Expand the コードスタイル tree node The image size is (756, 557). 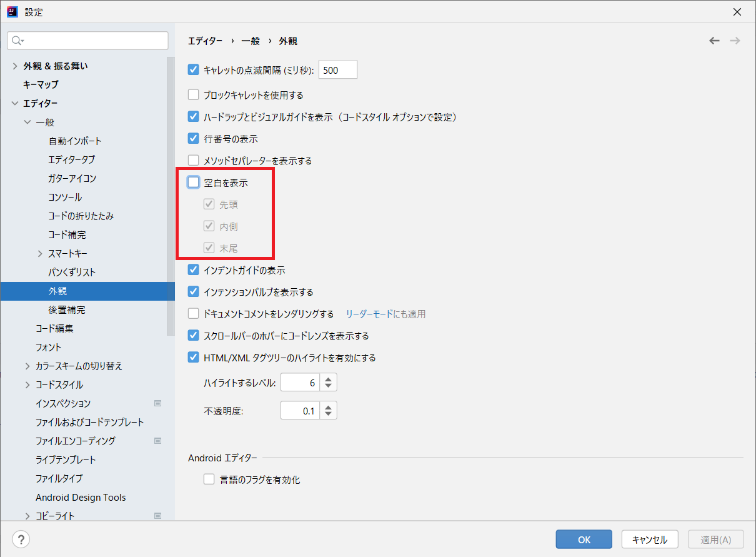coord(27,384)
